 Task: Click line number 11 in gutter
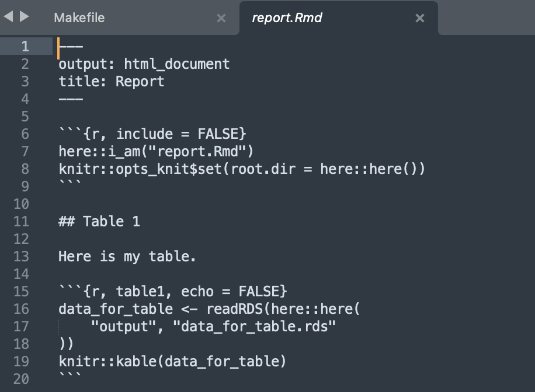pyautogui.click(x=21, y=221)
